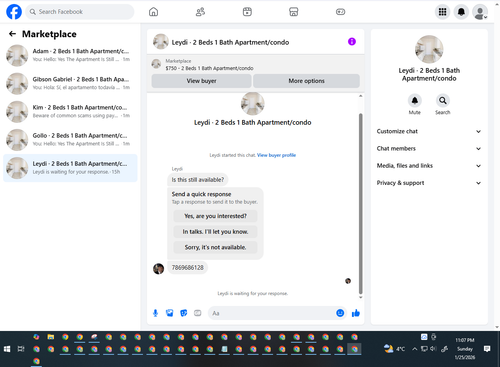Open the Gaming icon in top navigation
This screenshot has width=500, height=367.
pos(340,12)
